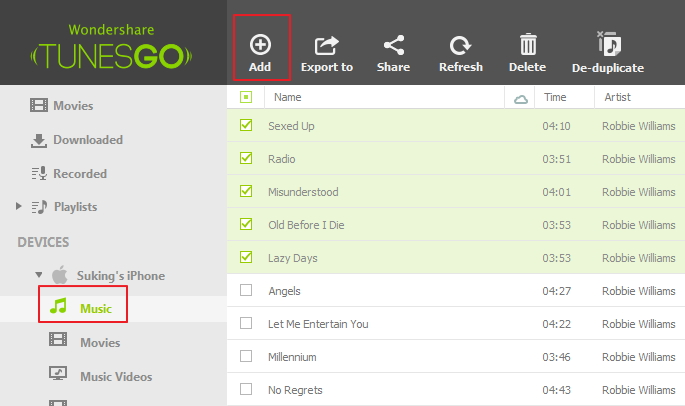The width and height of the screenshot is (685, 406).
Task: Check the Angels song checkbox
Action: [246, 291]
